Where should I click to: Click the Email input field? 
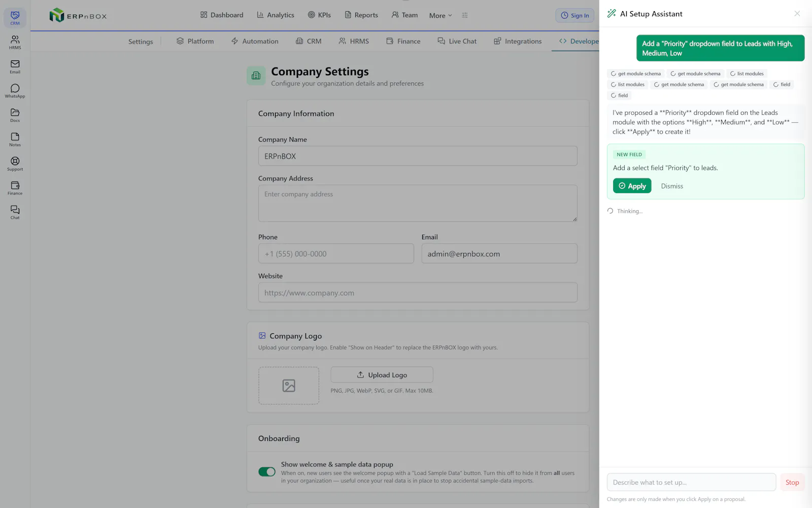coord(499,253)
